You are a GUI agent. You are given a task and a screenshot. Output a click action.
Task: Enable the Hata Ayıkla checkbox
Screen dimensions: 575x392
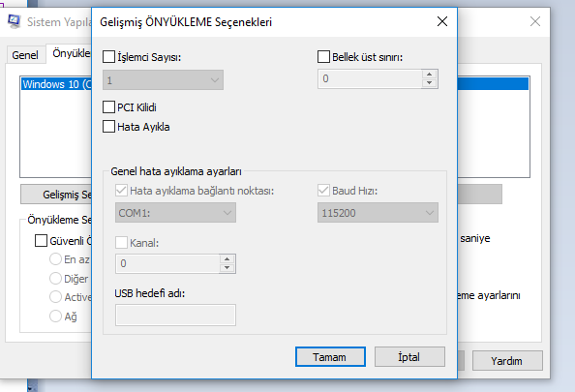[x=109, y=127]
